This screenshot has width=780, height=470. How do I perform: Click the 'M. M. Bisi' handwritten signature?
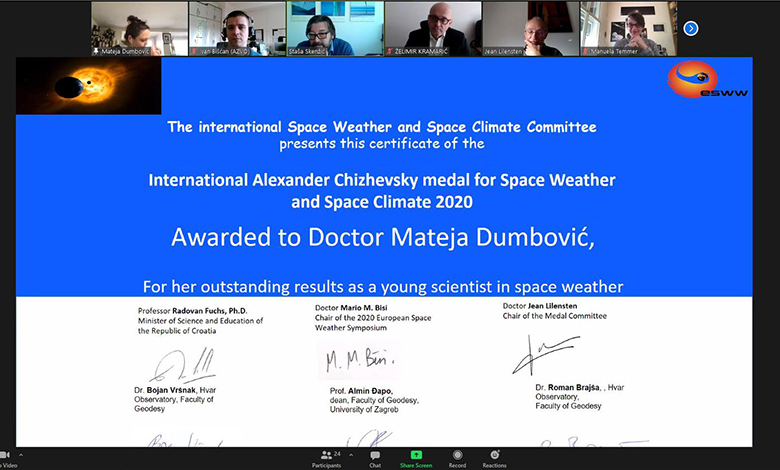(359, 360)
